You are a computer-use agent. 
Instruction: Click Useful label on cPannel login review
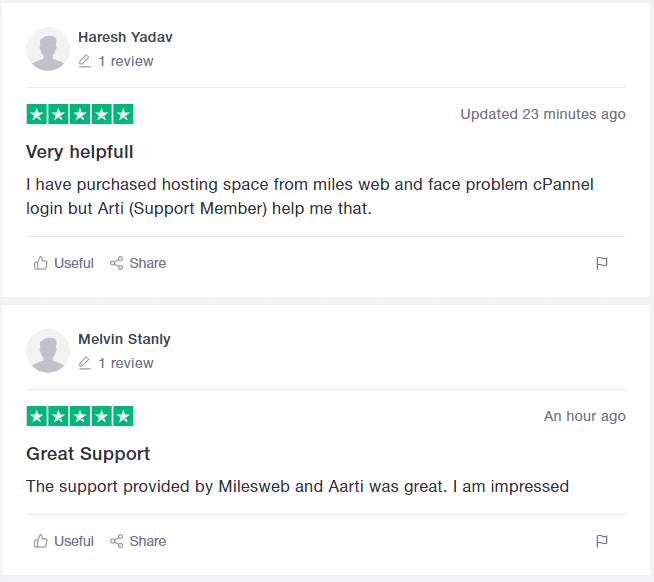(74, 263)
